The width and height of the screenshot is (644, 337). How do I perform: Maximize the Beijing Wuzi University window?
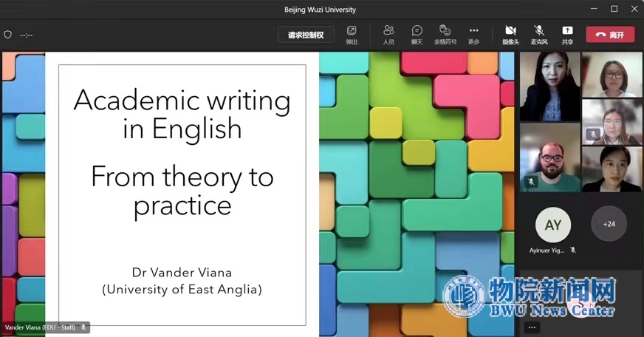coord(614,9)
